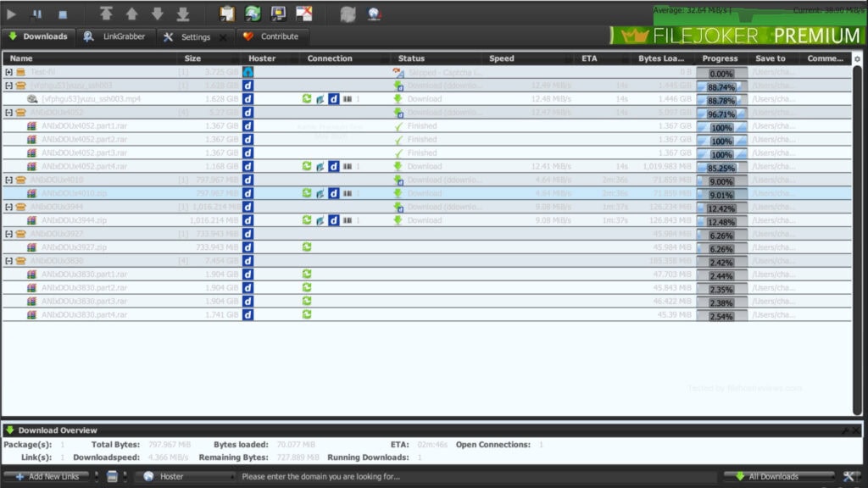Toggle premium usage icon in toolbar

(278, 14)
